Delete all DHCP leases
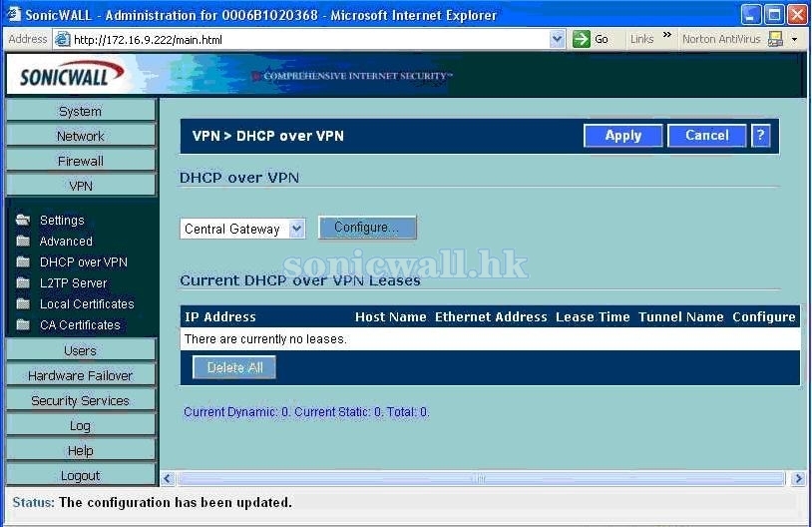 234,367
